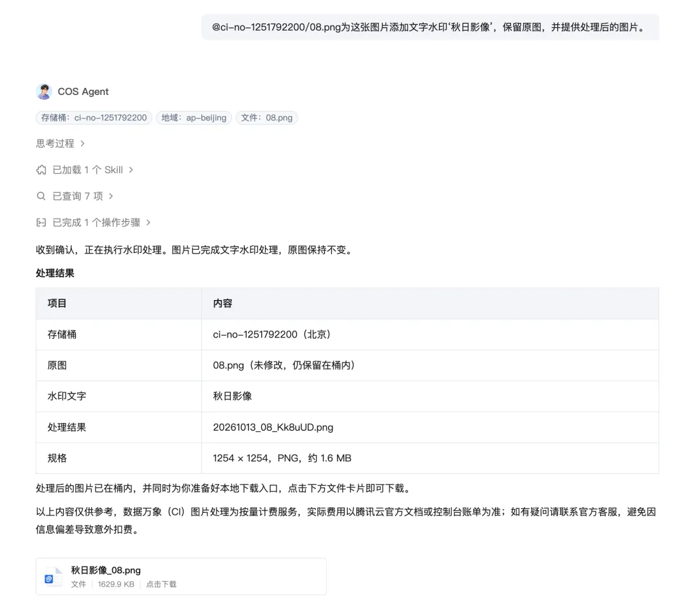The height and width of the screenshot is (616, 688).
Task: Open the 秋日影像_08.png file card
Action: (181, 577)
